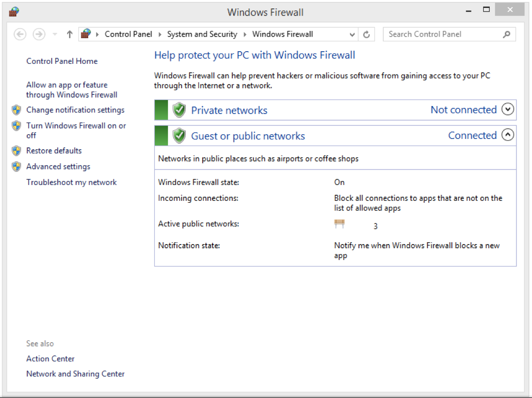Open Turn Windows Firewall on or off

[76, 130]
